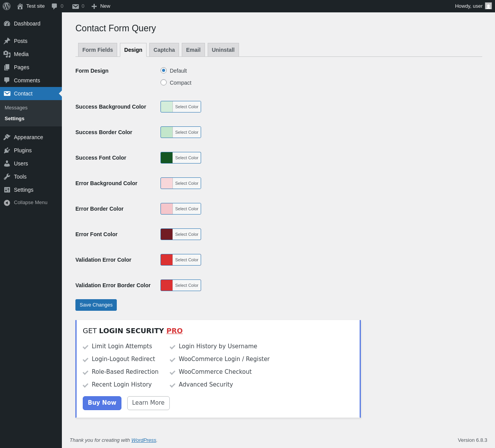Click the Error Background Color swatch
Screen dimensions: 495x448
(167, 183)
